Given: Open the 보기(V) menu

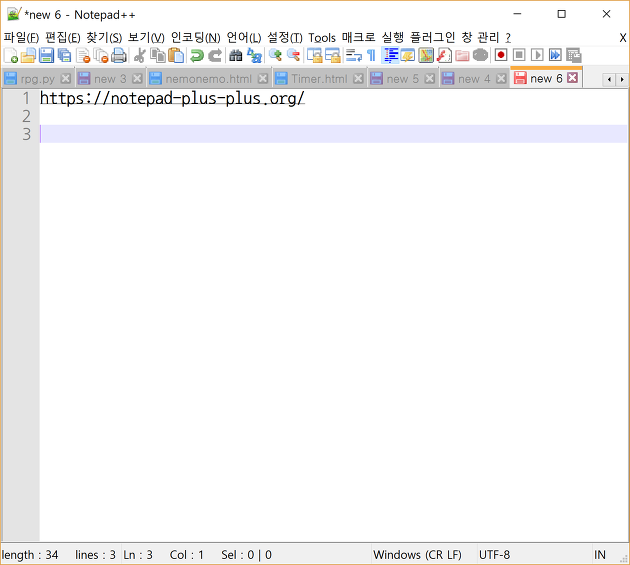Looking at the screenshot, I should point(146,38).
